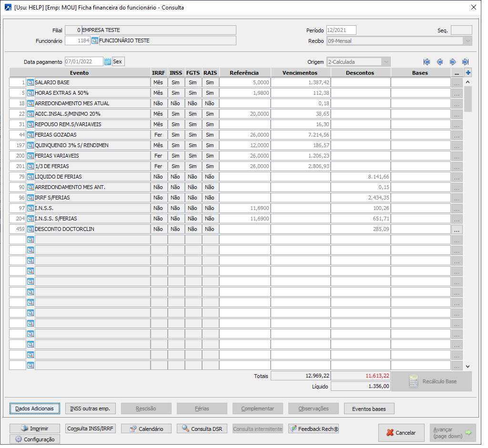The height and width of the screenshot is (448, 488).
Task: Open lookup icon for SALARIO BASE row
Action: 30,82
